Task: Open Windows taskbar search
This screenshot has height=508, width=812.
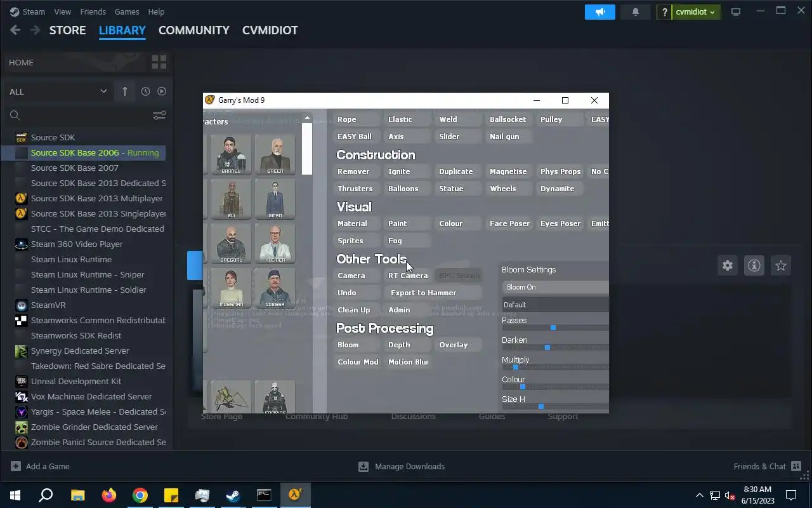Action: (46, 495)
